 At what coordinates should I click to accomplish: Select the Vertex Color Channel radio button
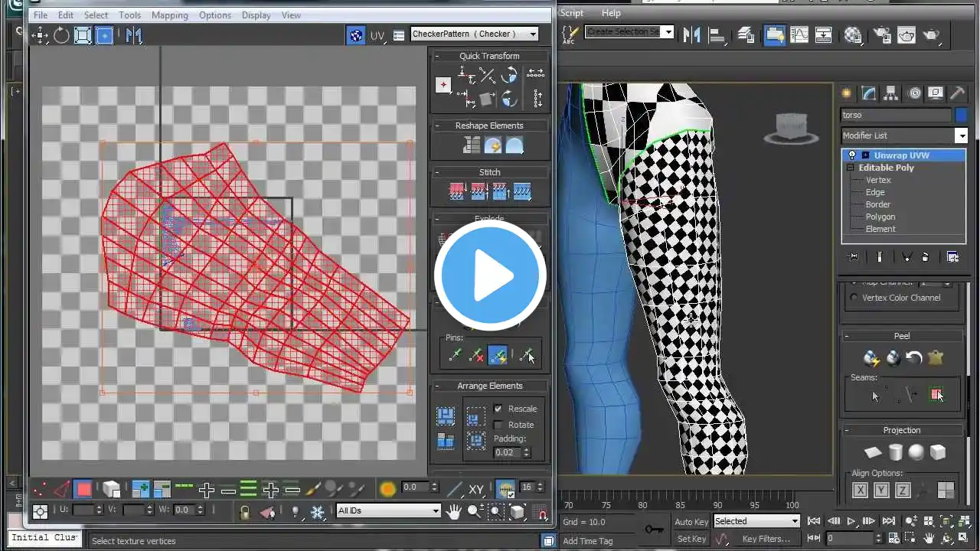(854, 298)
